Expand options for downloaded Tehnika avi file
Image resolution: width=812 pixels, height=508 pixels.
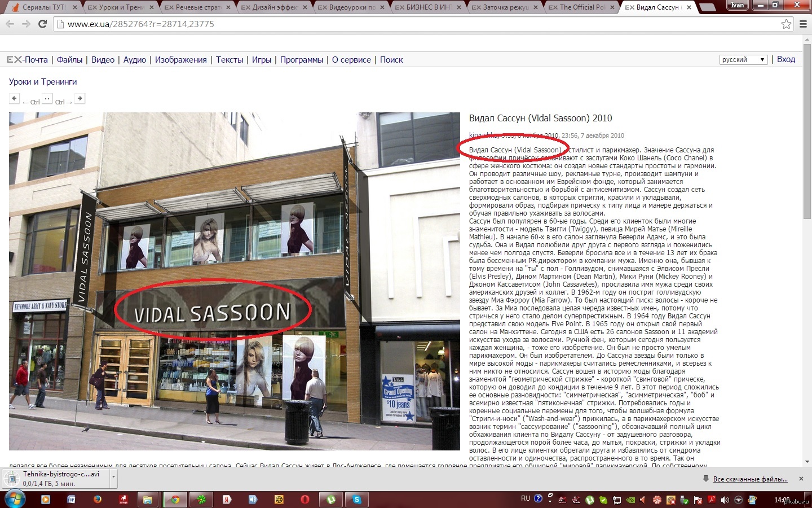[113, 477]
